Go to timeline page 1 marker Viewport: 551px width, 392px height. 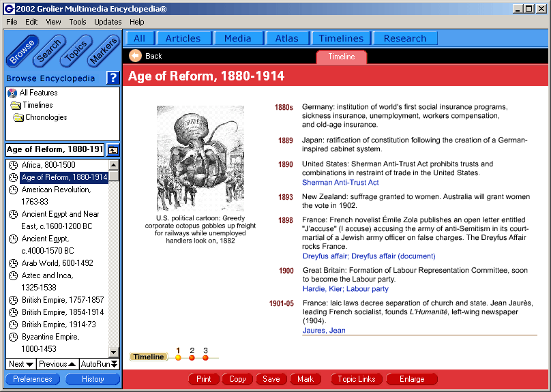(x=178, y=358)
